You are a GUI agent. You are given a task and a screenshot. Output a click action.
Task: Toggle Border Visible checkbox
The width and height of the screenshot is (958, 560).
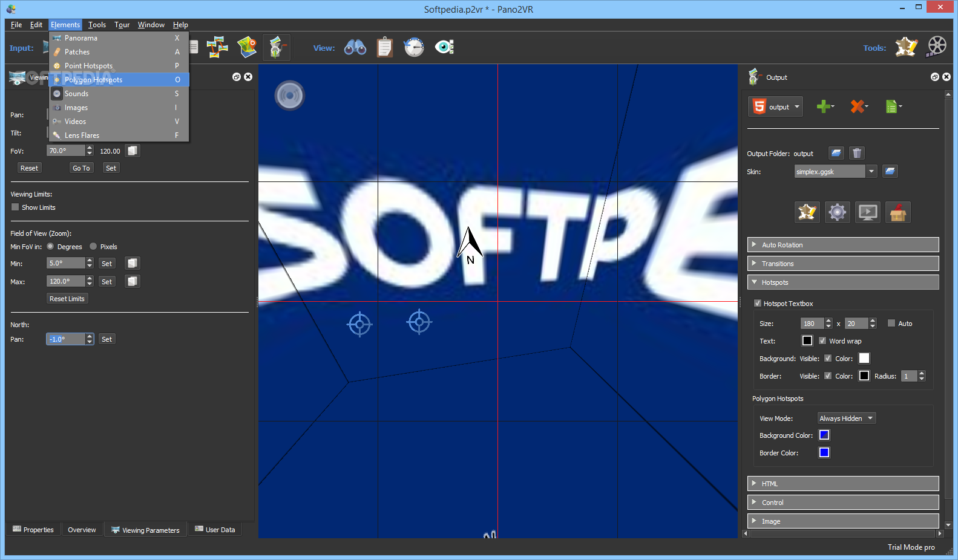point(828,376)
